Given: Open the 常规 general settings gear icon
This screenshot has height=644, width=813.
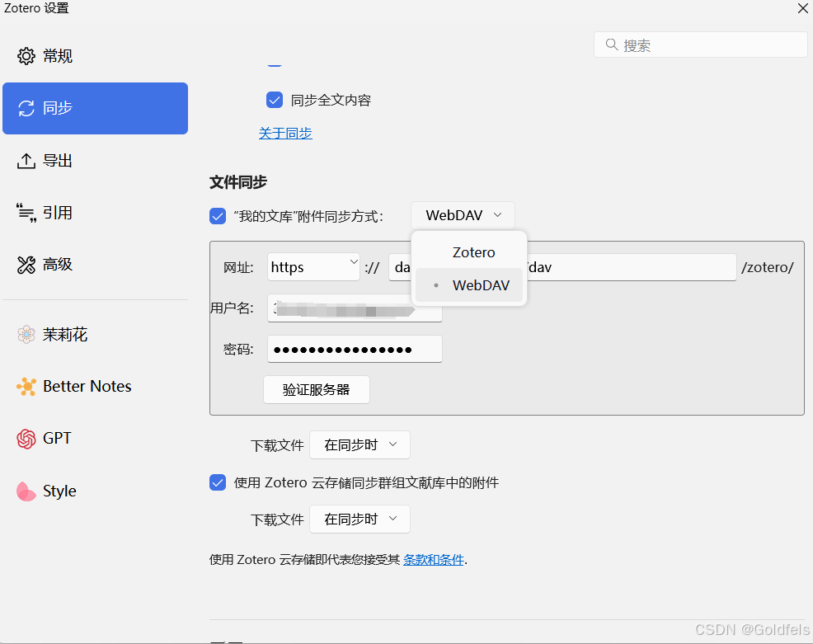Looking at the screenshot, I should pyautogui.click(x=26, y=56).
